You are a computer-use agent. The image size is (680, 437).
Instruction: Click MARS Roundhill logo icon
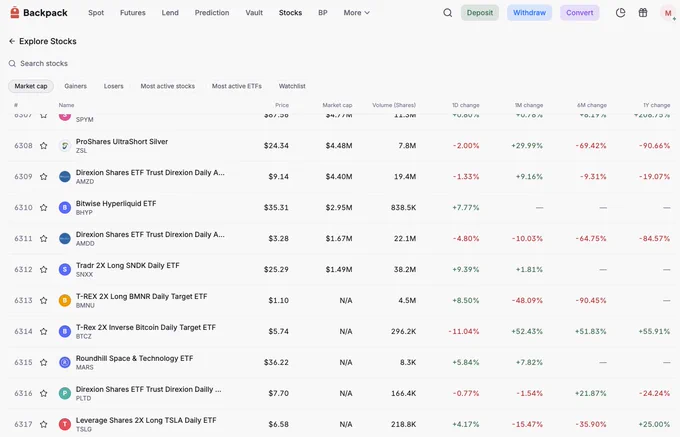(x=65, y=362)
